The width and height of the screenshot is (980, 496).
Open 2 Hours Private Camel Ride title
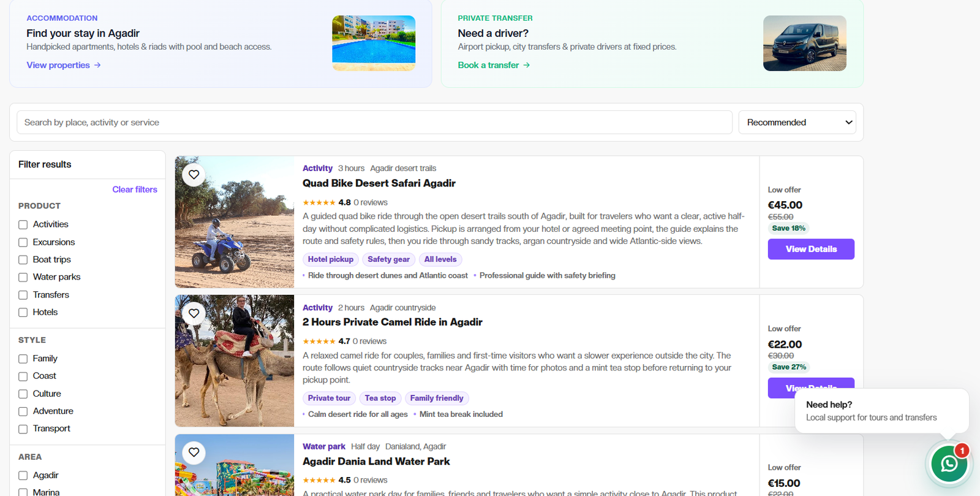tap(393, 322)
